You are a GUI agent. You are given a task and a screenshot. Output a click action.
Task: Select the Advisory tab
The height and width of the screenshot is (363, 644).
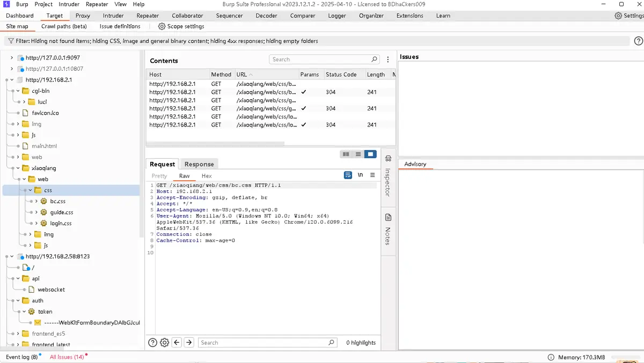(x=415, y=164)
